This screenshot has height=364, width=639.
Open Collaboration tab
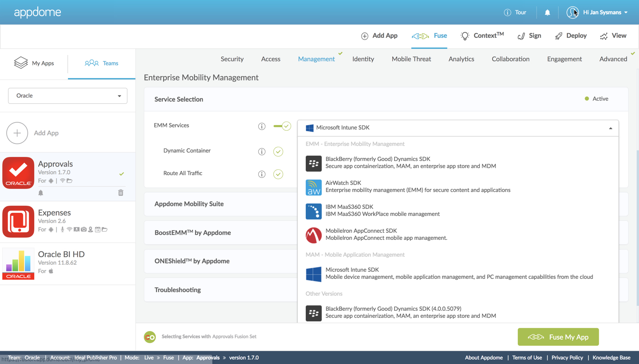511,59
